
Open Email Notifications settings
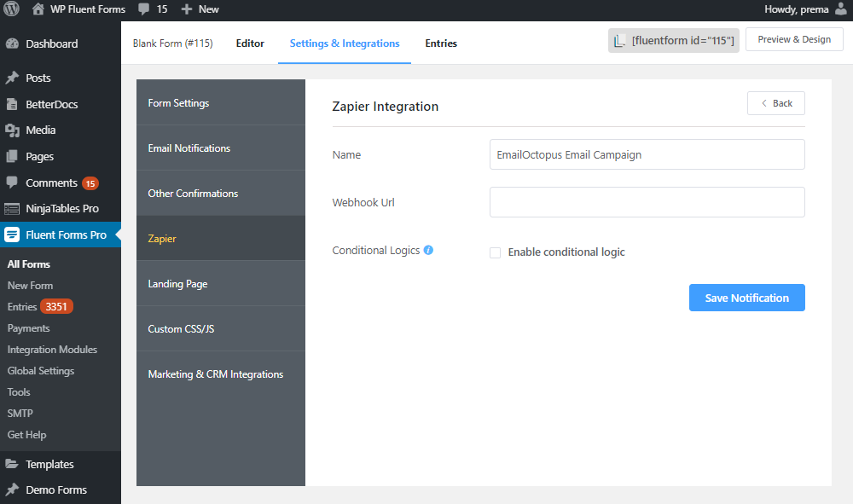(221, 148)
